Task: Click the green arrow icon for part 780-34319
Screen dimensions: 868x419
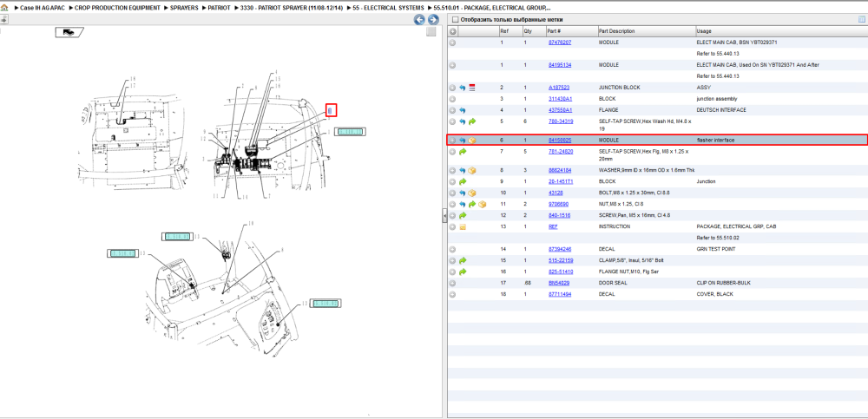Action: pyautogui.click(x=472, y=121)
